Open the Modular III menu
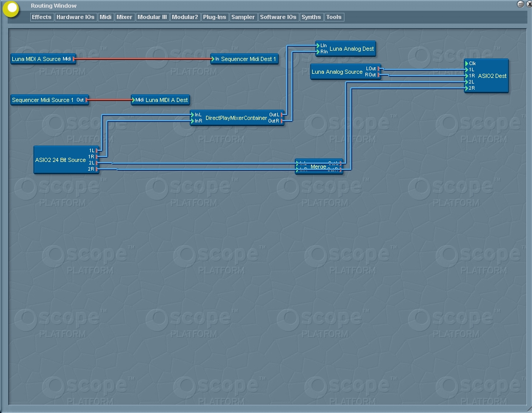Image resolution: width=532 pixels, height=413 pixels. point(152,17)
